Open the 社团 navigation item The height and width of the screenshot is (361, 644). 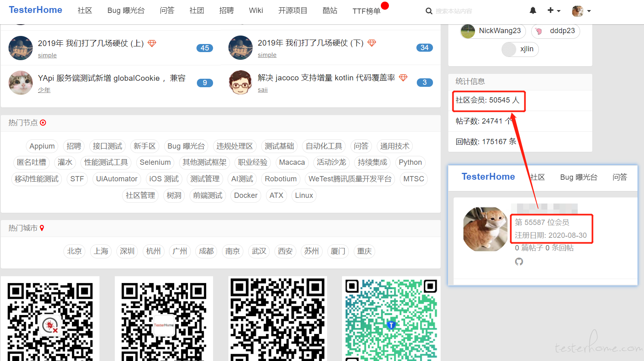197,10
